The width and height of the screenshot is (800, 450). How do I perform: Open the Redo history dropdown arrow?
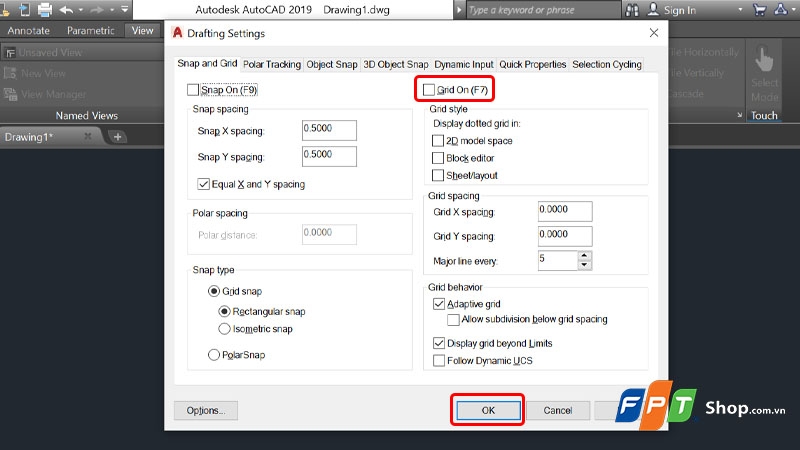click(x=111, y=10)
